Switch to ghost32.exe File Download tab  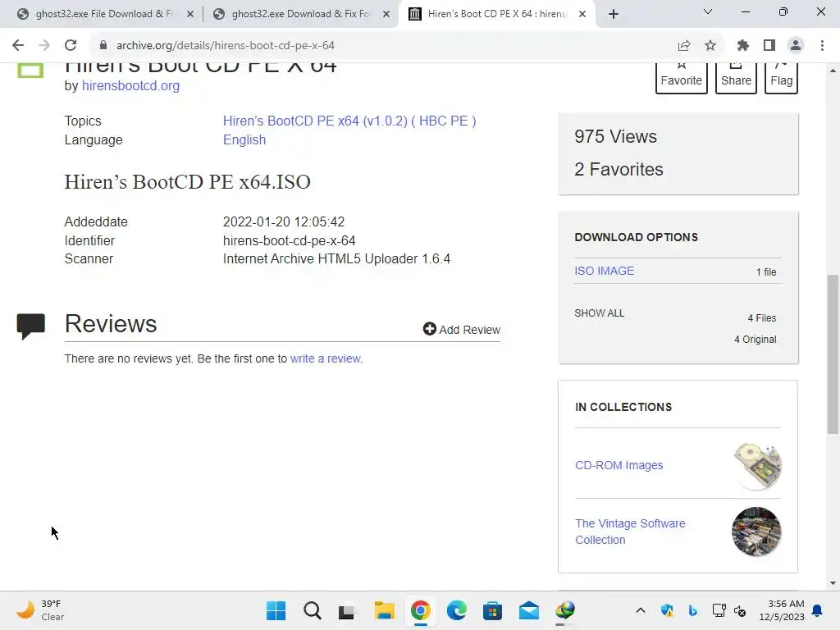[105, 14]
